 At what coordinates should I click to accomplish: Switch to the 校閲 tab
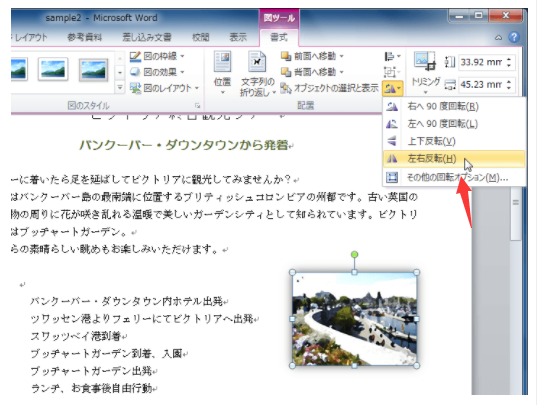click(x=201, y=37)
